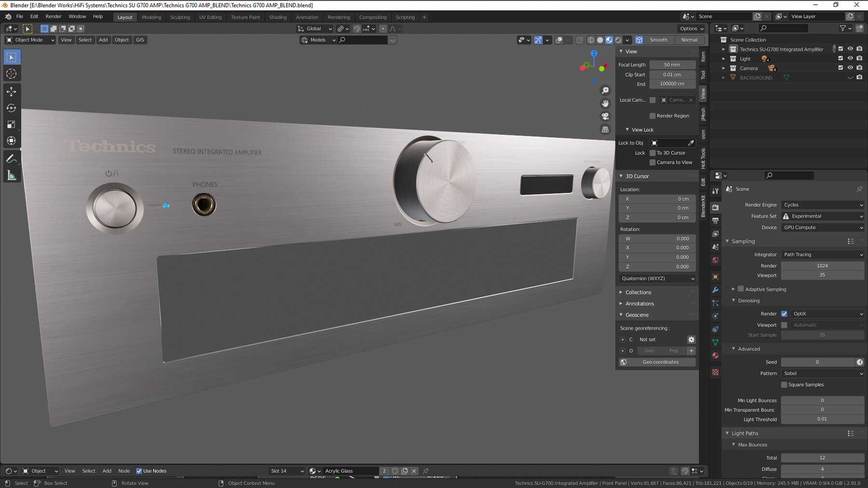Viewport: 868px width, 488px height.
Task: Open the Modifier Properties wrench icon
Action: (716, 290)
